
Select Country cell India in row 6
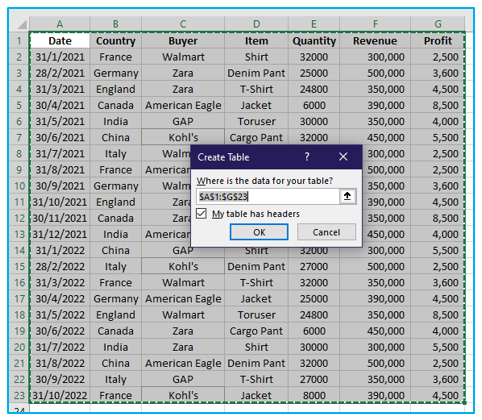click(x=116, y=121)
